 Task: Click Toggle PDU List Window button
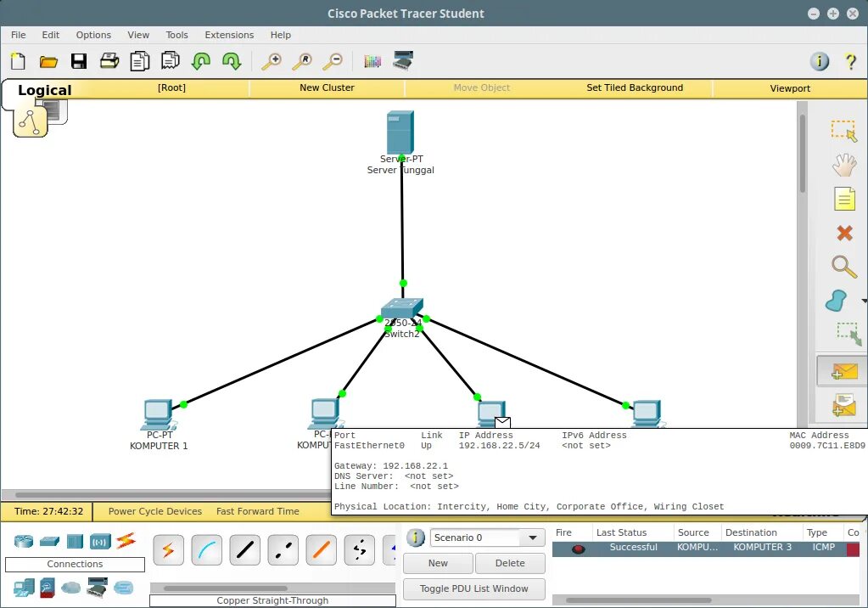tap(473, 588)
